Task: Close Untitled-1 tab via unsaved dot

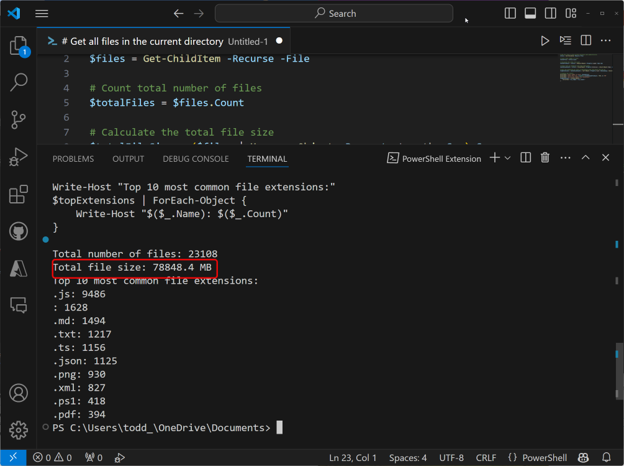Action: coord(279,41)
